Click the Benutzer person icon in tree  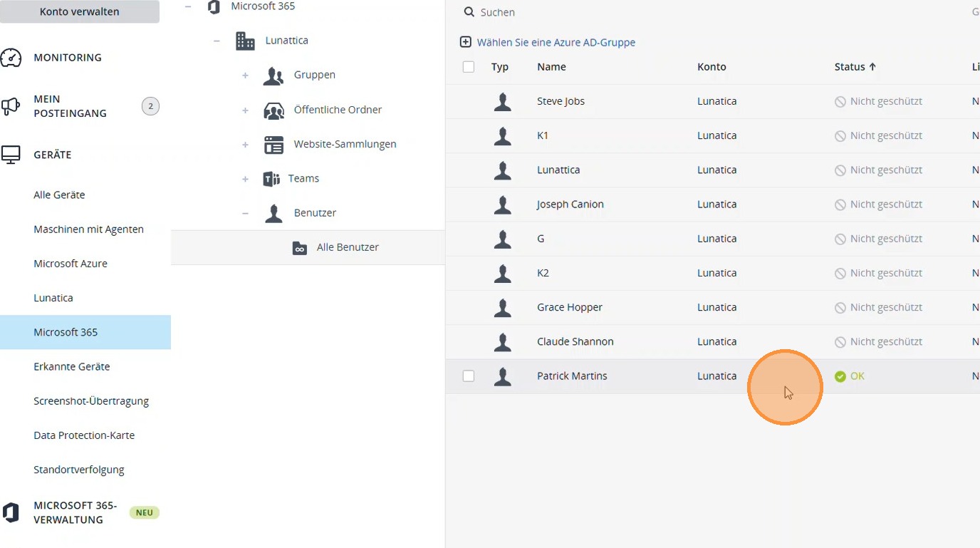click(273, 213)
